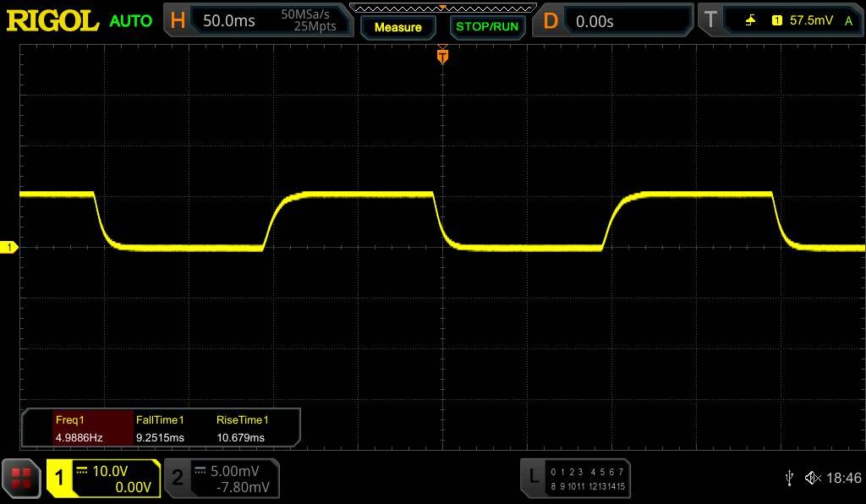The image size is (866, 504).
Task: Click the USB connection status icon
Action: (x=789, y=479)
